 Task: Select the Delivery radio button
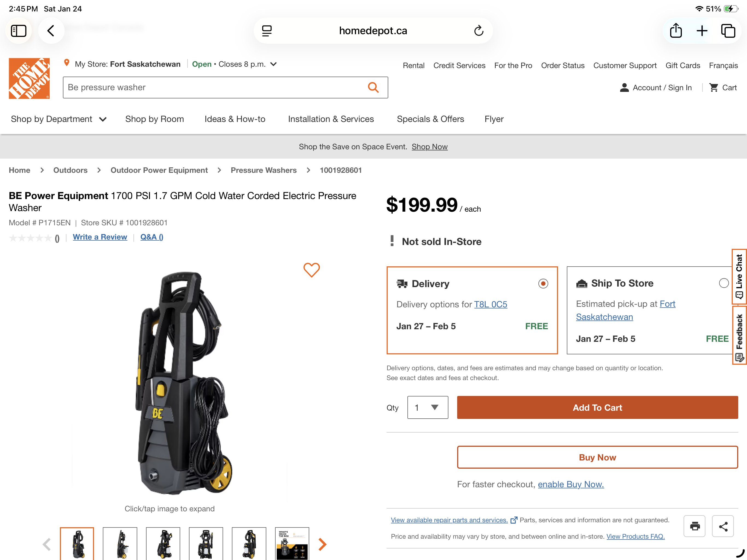tap(543, 284)
